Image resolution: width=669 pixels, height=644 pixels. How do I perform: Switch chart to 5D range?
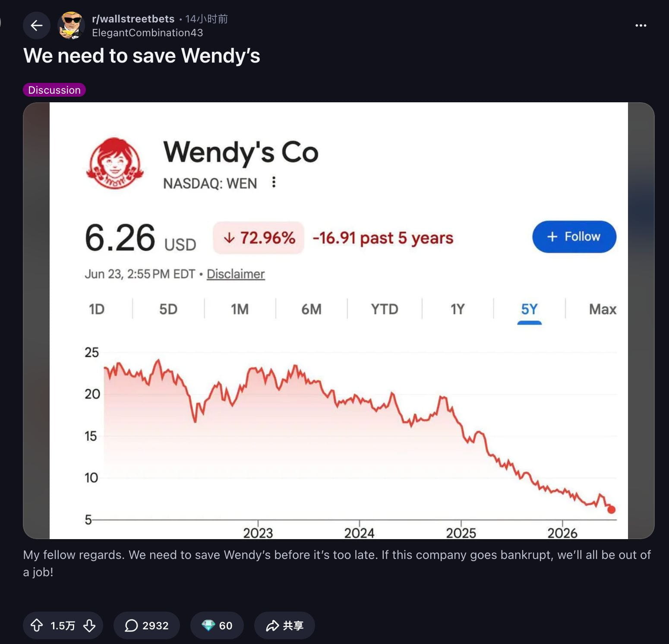pyautogui.click(x=168, y=309)
